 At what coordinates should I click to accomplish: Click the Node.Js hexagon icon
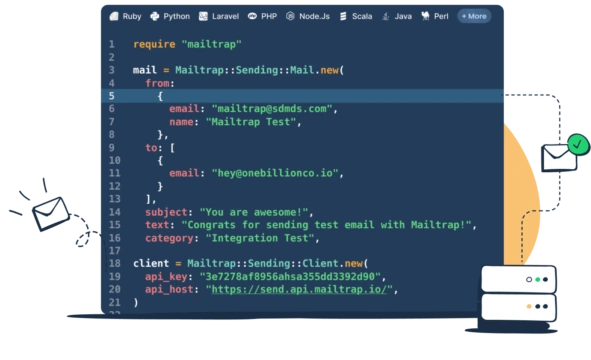290,16
